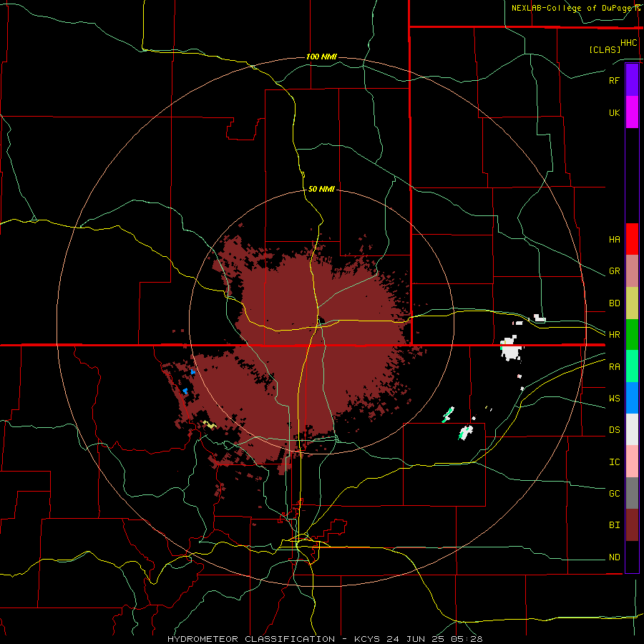
Task: Click the DS white legend swatch
Action: click(632, 429)
